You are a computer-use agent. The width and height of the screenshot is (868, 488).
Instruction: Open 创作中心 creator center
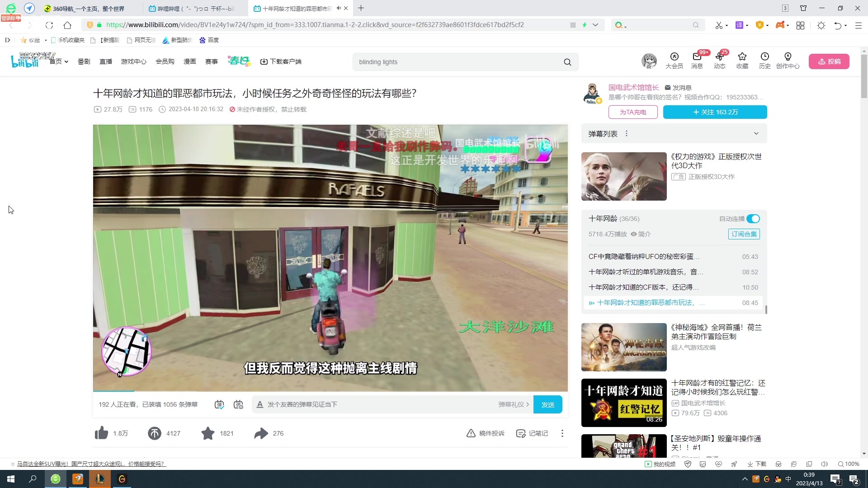(788, 61)
